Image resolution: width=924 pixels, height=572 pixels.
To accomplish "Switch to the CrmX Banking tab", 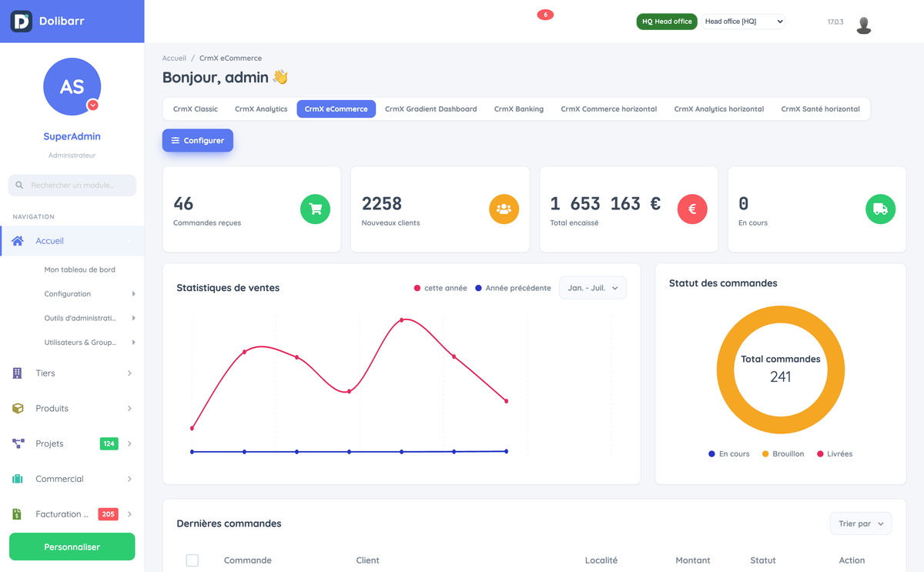I will point(519,109).
